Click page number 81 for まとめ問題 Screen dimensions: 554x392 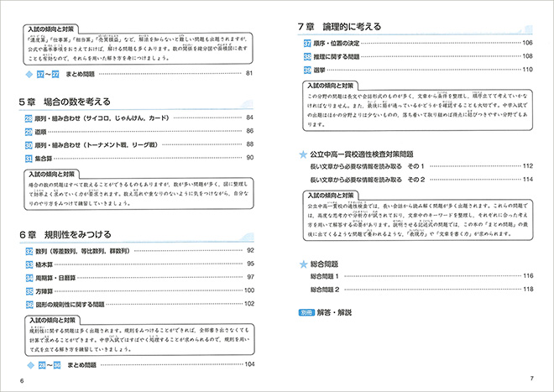click(249, 74)
